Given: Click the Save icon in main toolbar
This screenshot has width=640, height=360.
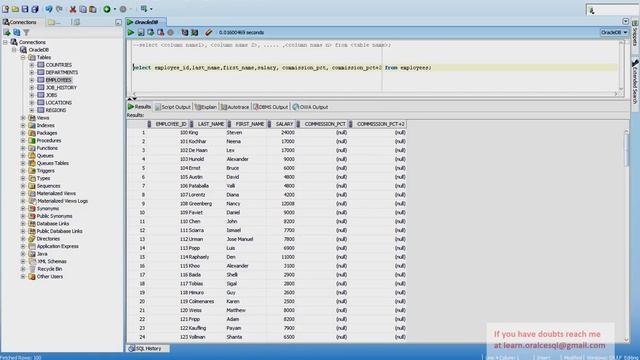Looking at the screenshot, I should (25, 9).
